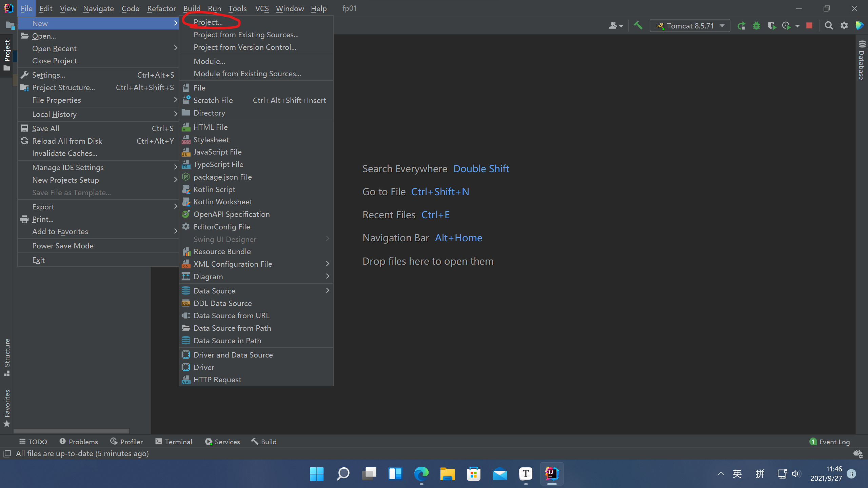Image resolution: width=868 pixels, height=488 pixels.
Task: Open the Favorites tool window
Action: (x=7, y=409)
